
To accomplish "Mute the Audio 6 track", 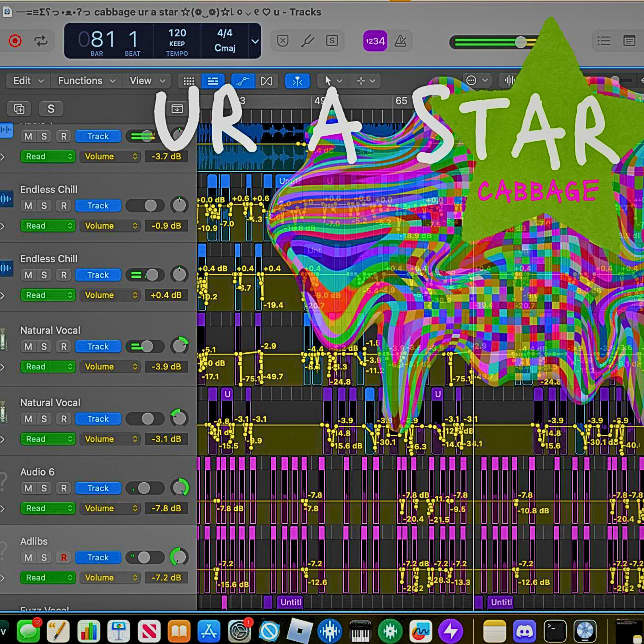I will [28, 488].
